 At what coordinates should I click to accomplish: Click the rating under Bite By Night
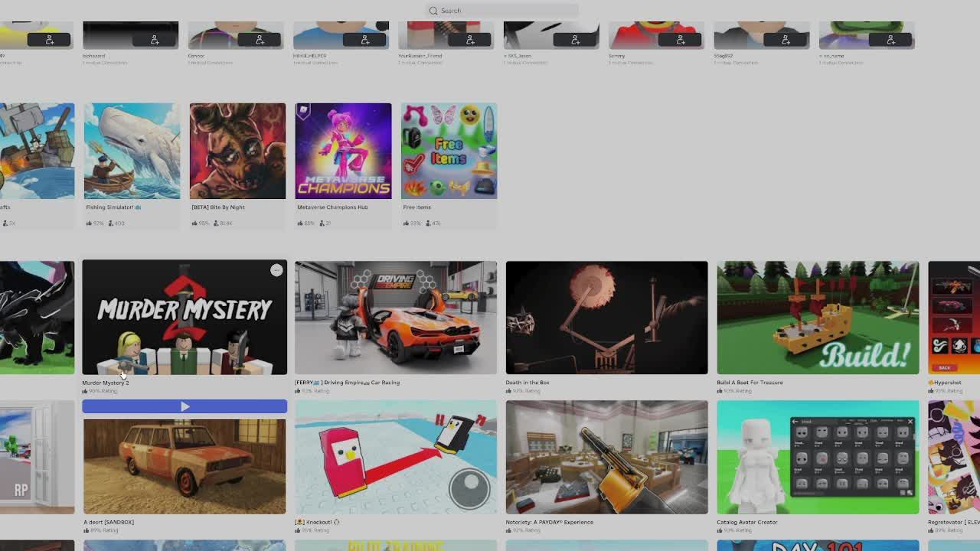pyautogui.click(x=201, y=223)
